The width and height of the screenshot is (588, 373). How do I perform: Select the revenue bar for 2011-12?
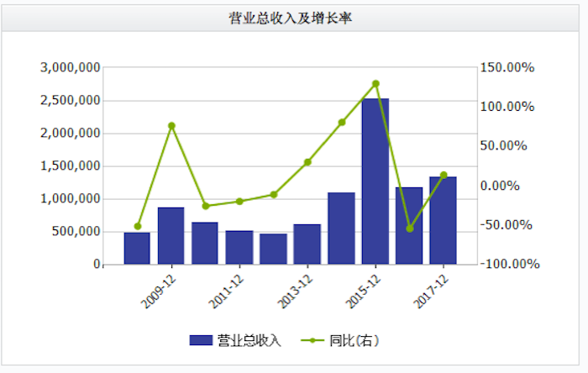click(x=239, y=248)
